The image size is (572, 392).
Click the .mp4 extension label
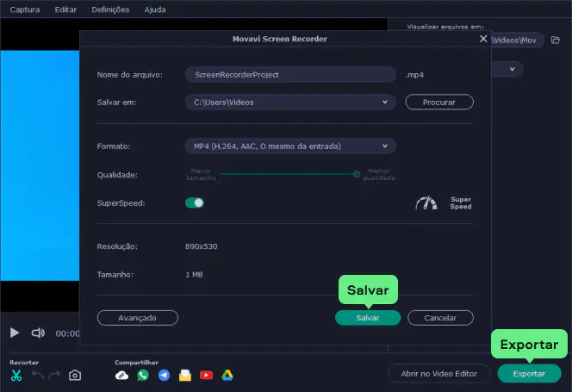tap(414, 75)
